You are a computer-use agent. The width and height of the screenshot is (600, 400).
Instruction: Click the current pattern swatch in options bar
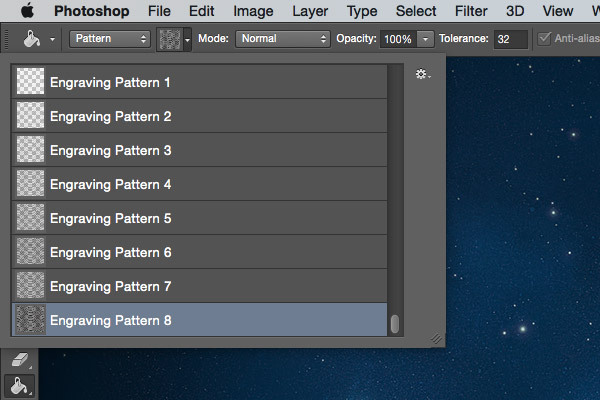pos(170,39)
